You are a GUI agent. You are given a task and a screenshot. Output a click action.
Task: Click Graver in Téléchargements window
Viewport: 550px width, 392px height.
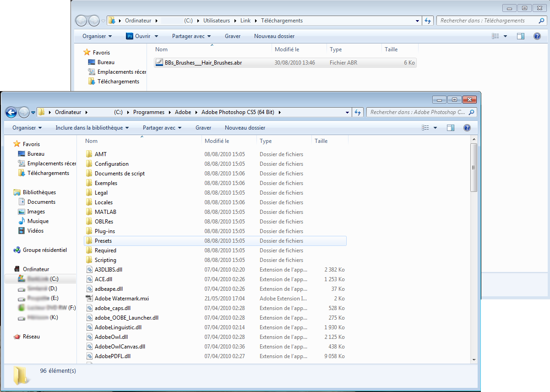(x=233, y=36)
